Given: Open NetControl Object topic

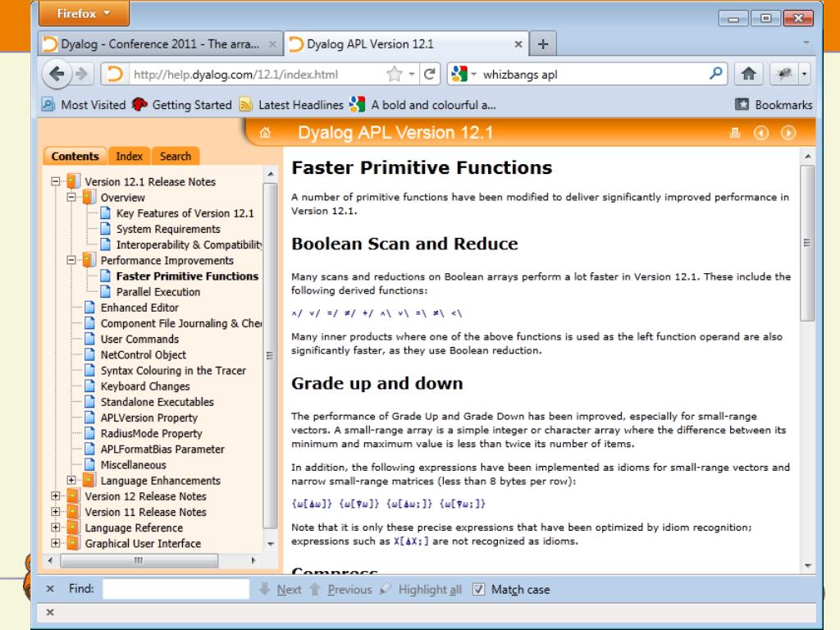Looking at the screenshot, I should pos(143,354).
